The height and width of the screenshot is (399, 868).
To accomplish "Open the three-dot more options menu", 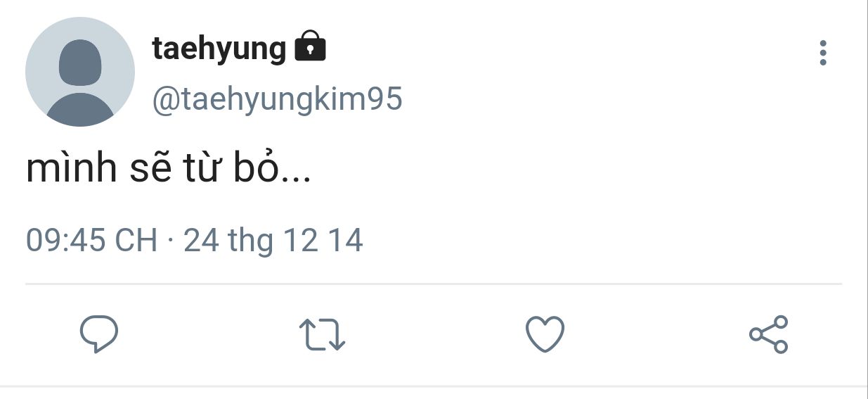I will [823, 53].
